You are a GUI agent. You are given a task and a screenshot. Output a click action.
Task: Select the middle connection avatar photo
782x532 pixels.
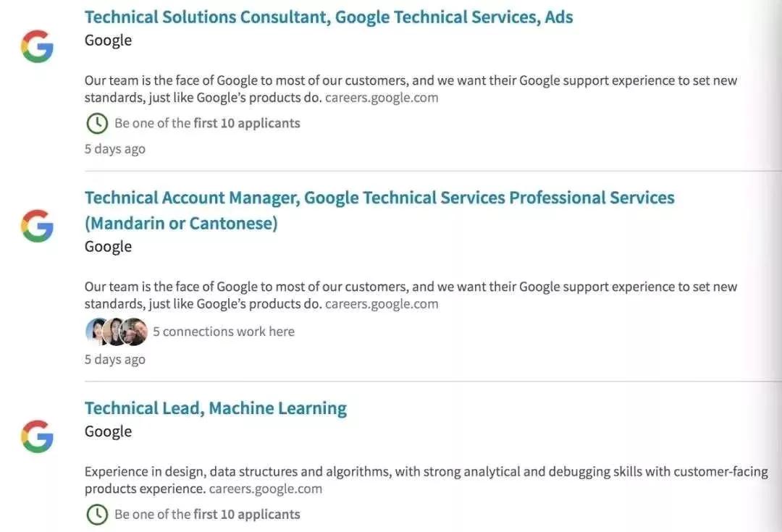point(115,332)
